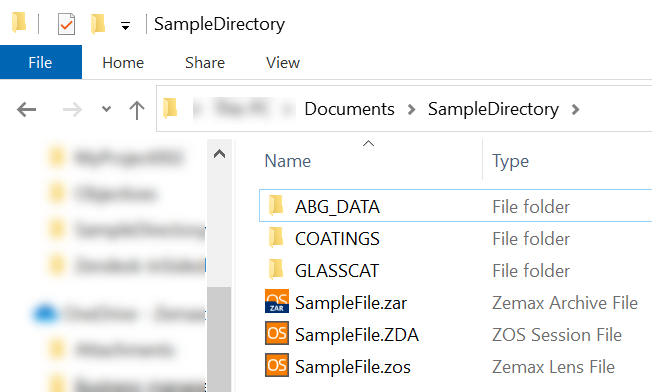Click the New Folder icon in quick access toolbar
Screen dimensions: 652x392
point(98,24)
